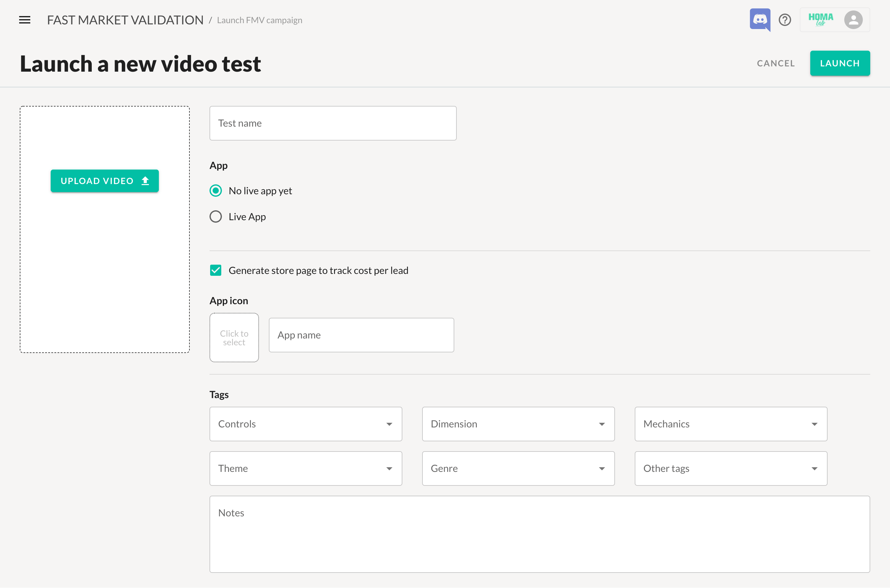The height and width of the screenshot is (588, 890).
Task: Go to Fast Market Validation breadcrumb
Action: click(125, 20)
